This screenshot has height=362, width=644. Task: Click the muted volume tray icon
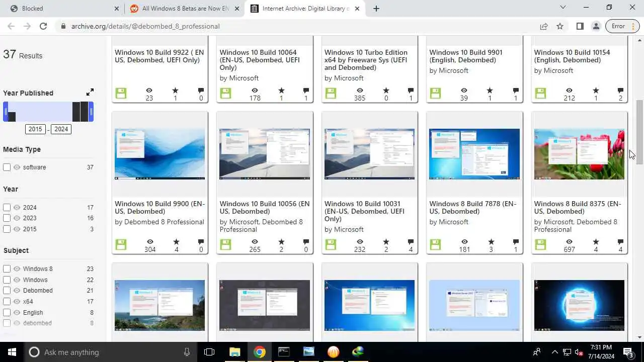(x=579, y=352)
